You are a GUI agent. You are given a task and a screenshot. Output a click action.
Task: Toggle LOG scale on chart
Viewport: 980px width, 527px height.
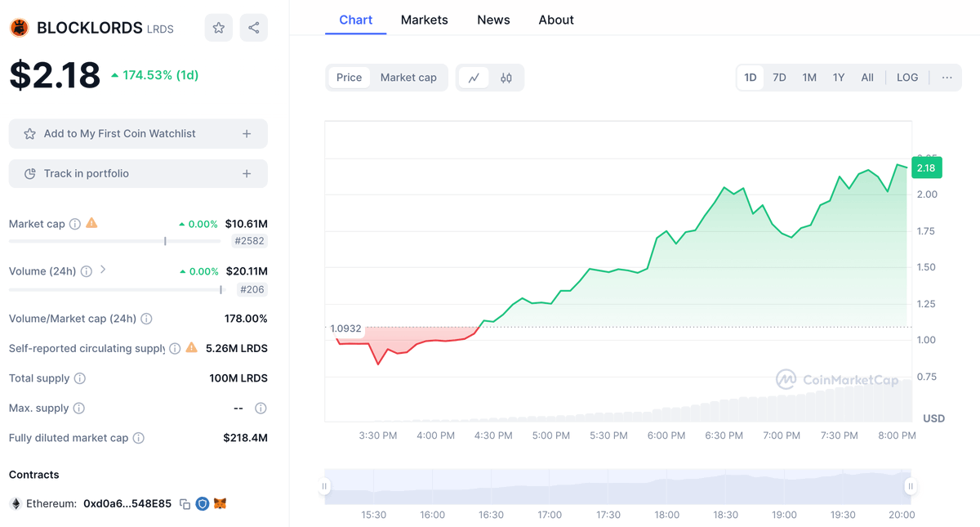907,78
